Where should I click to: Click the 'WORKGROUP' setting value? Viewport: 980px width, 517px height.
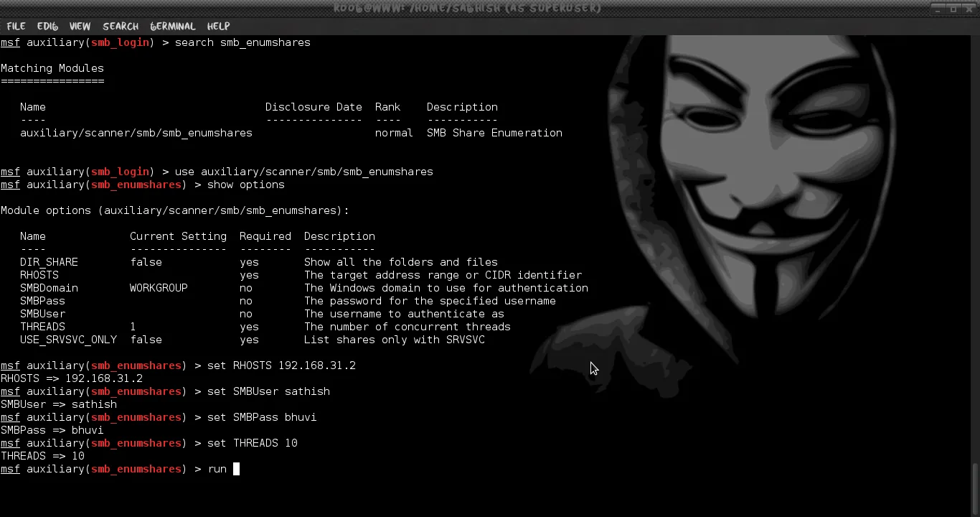click(x=159, y=288)
